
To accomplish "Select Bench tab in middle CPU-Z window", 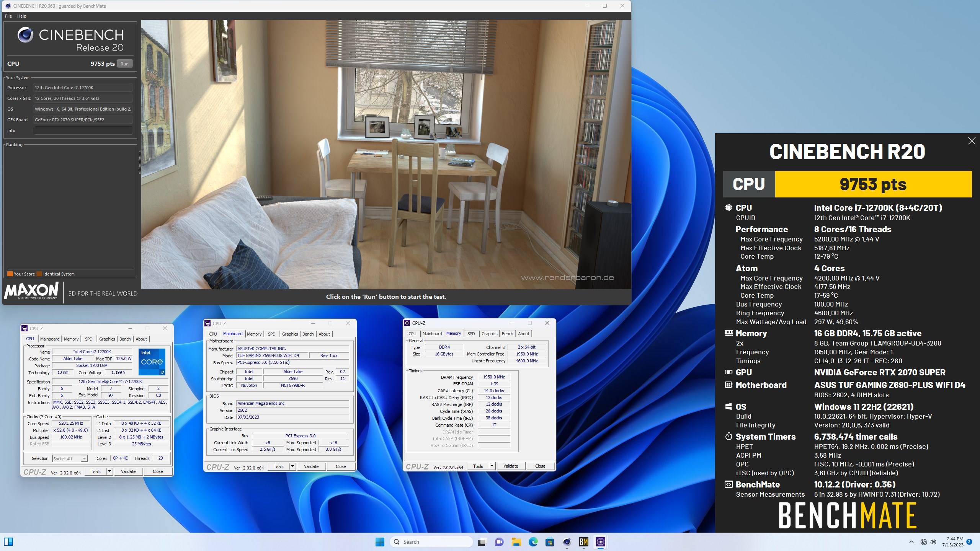I will point(308,334).
